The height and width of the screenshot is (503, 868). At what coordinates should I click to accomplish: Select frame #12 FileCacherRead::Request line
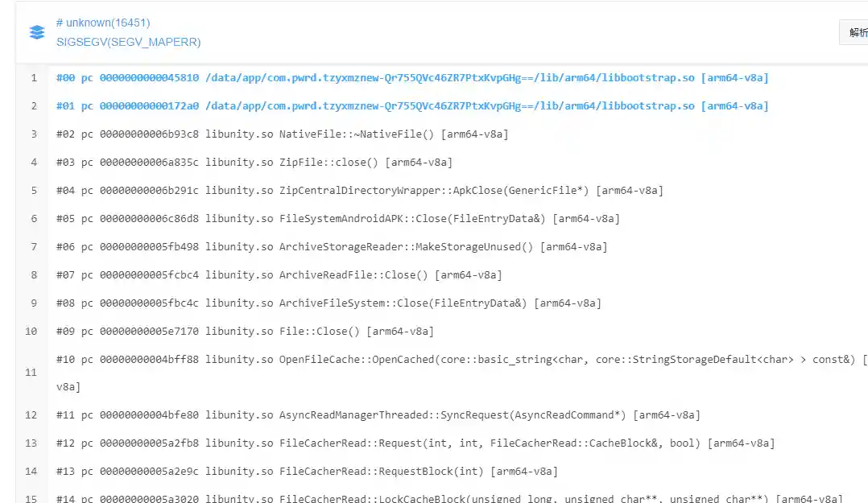point(415,443)
